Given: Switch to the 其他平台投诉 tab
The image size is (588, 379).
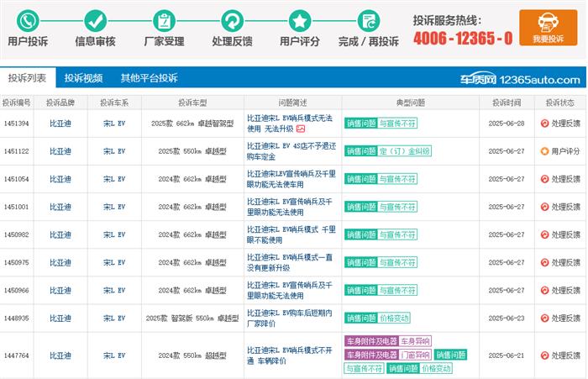Looking at the screenshot, I should click(149, 78).
